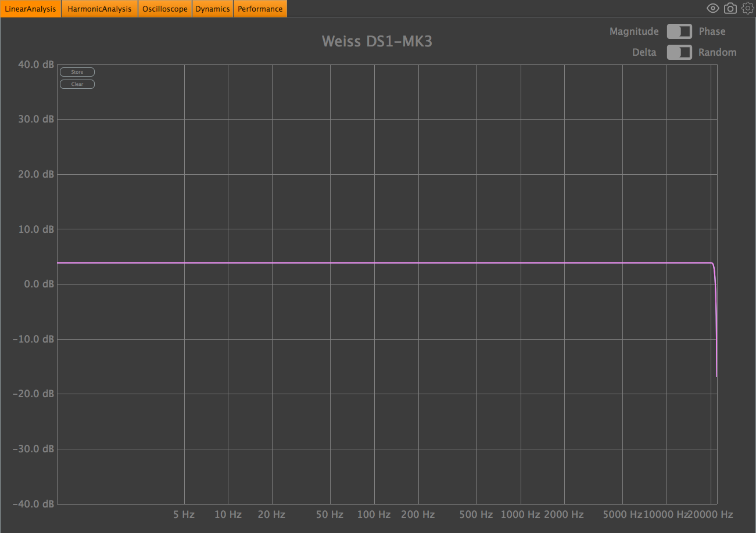Click the Clear button

[x=77, y=84]
